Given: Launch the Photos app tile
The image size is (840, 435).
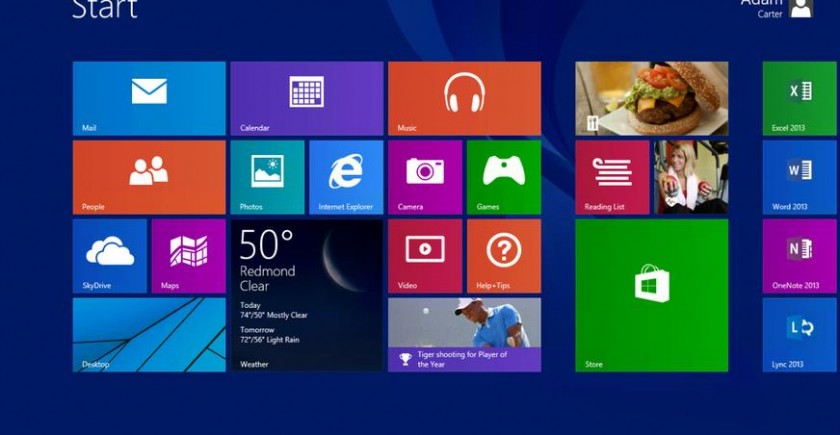Looking at the screenshot, I should pyautogui.click(x=267, y=177).
